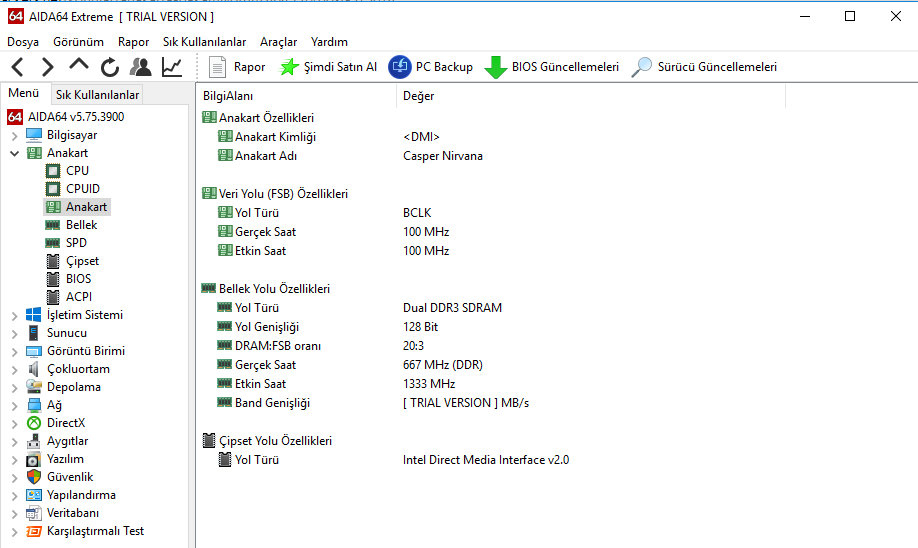Click the Sunucu server icon
Viewport: 918px width, 548px height.
34,333
